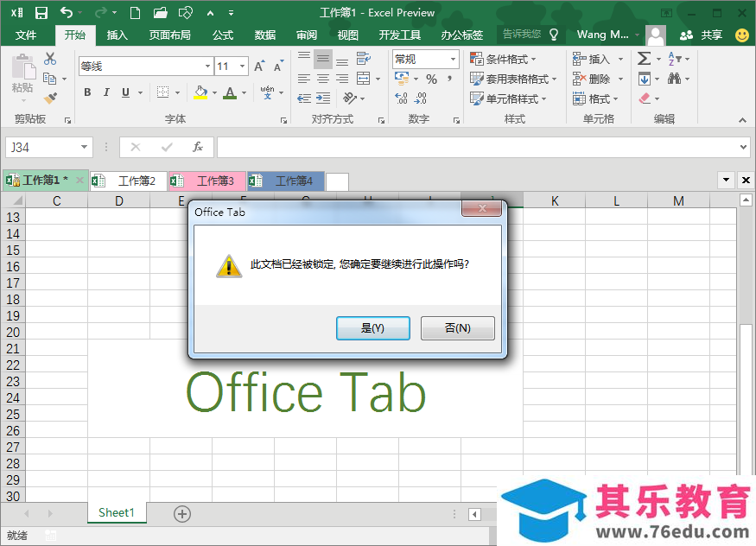Toggle Underline formatting
The height and width of the screenshot is (546, 756).
125,92
